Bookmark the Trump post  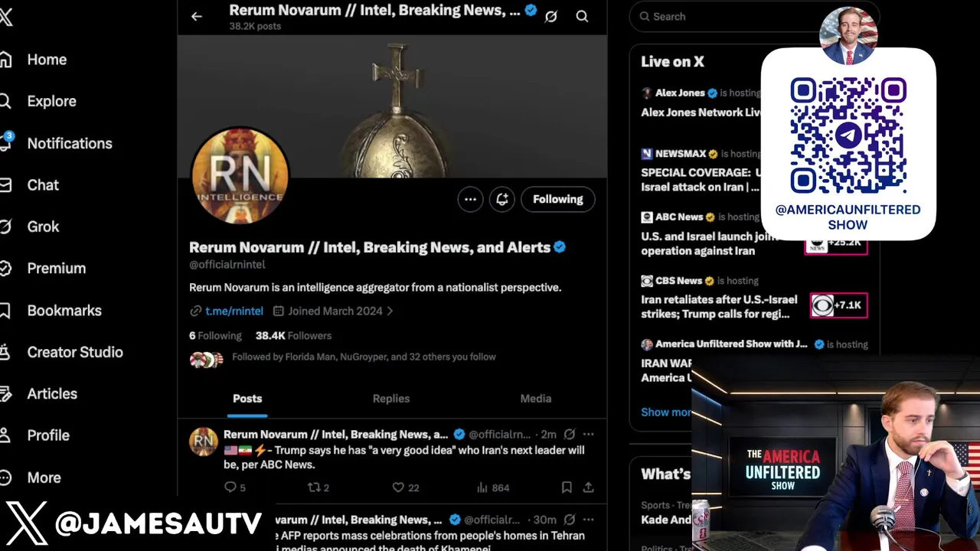(567, 487)
